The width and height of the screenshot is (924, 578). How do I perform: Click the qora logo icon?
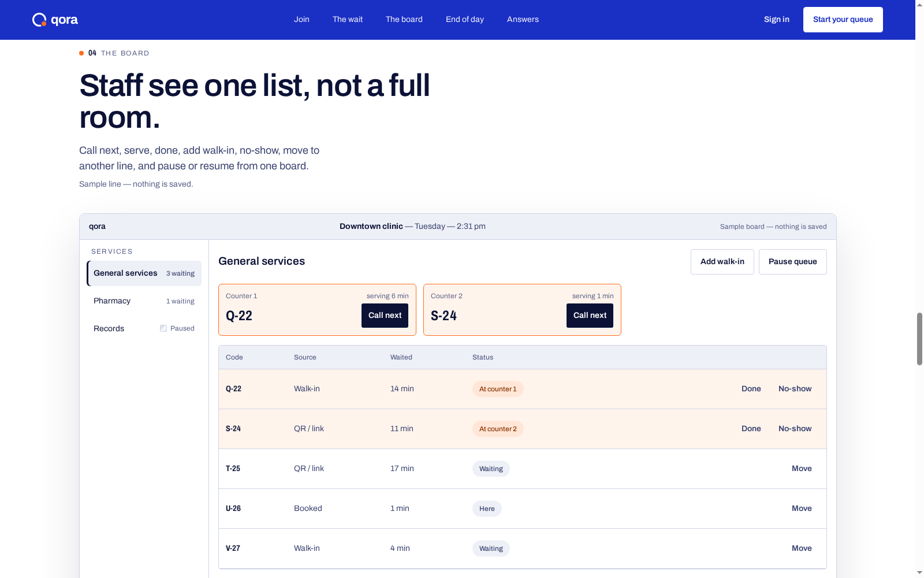click(x=39, y=20)
